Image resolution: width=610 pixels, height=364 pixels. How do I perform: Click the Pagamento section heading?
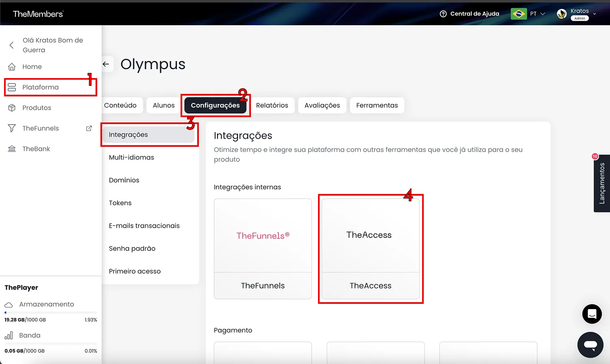pos(233,330)
